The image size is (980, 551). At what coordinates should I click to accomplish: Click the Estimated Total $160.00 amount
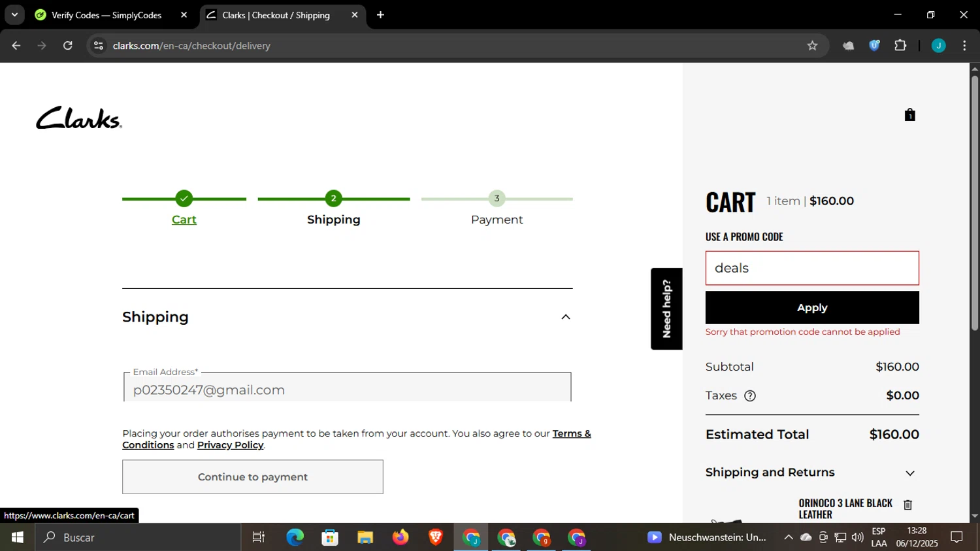[x=894, y=435]
